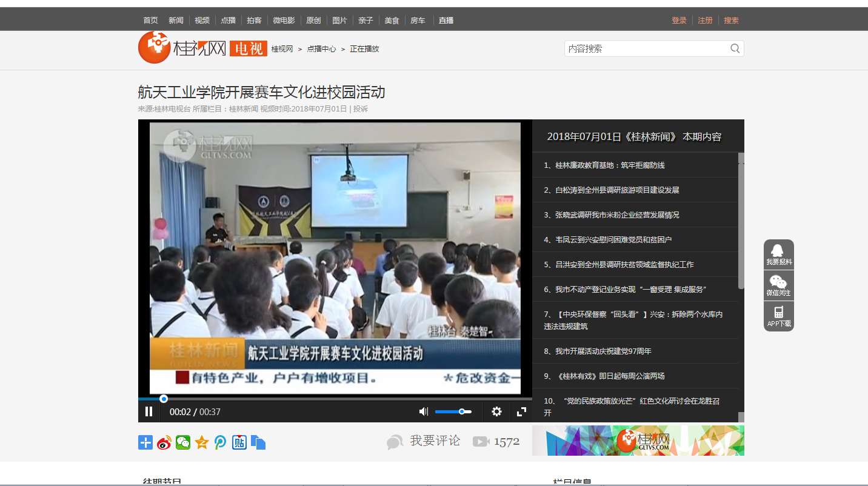The width and height of the screenshot is (868, 486).
Task: Adjust the volume slider
Action: coord(453,412)
